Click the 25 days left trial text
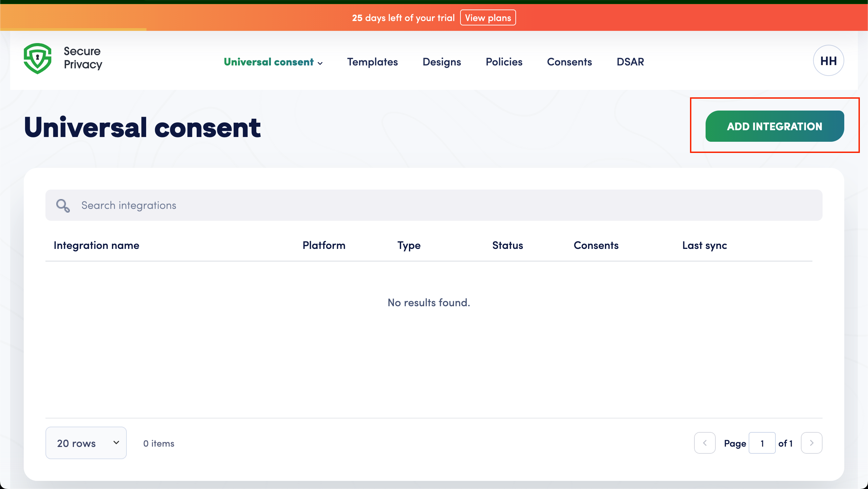Viewport: 868px width, 489px height. coord(403,18)
